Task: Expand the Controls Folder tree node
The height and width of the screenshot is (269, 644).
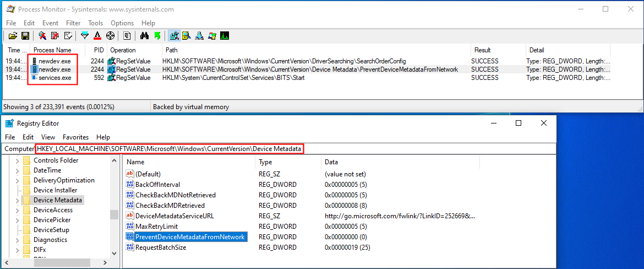Action: click(x=17, y=160)
